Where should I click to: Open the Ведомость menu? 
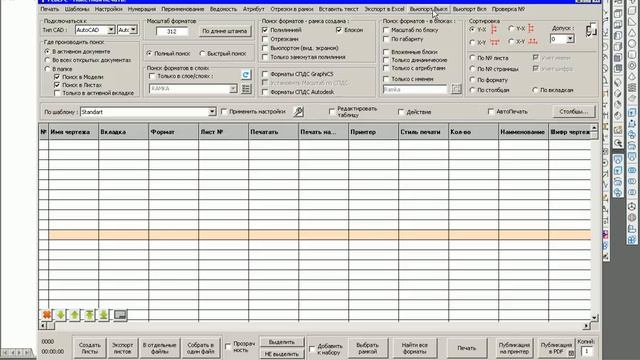tap(223, 9)
